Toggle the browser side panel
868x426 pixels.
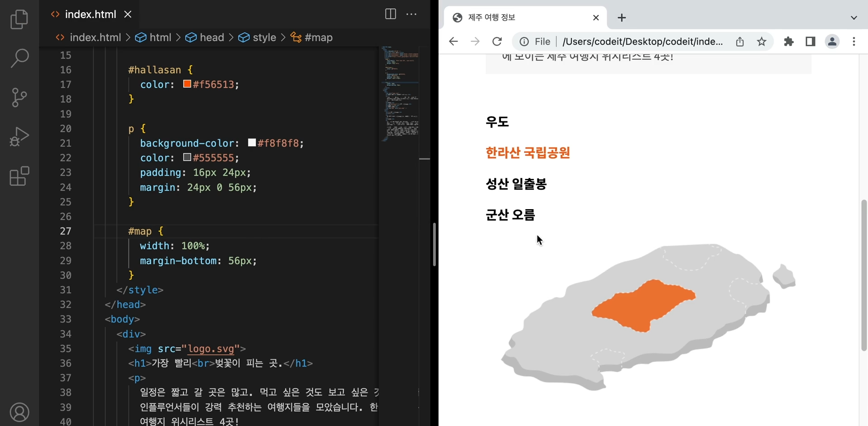coord(810,42)
